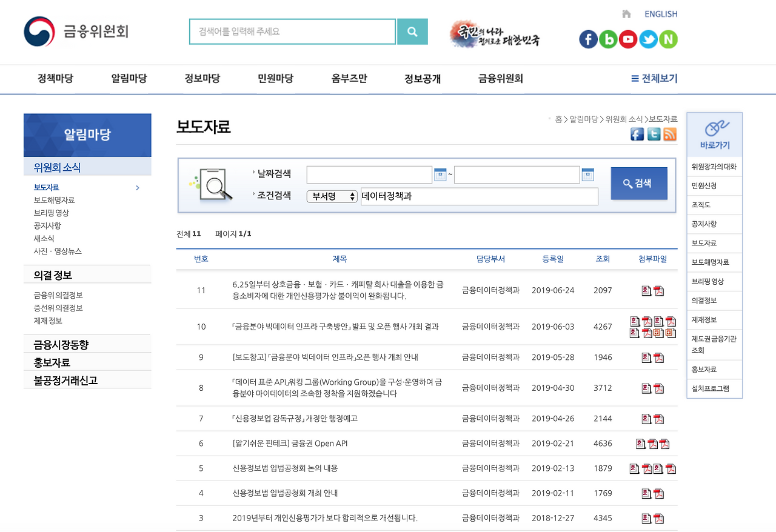Open the Facebook round icon in header
The image size is (776, 532).
(x=588, y=39)
